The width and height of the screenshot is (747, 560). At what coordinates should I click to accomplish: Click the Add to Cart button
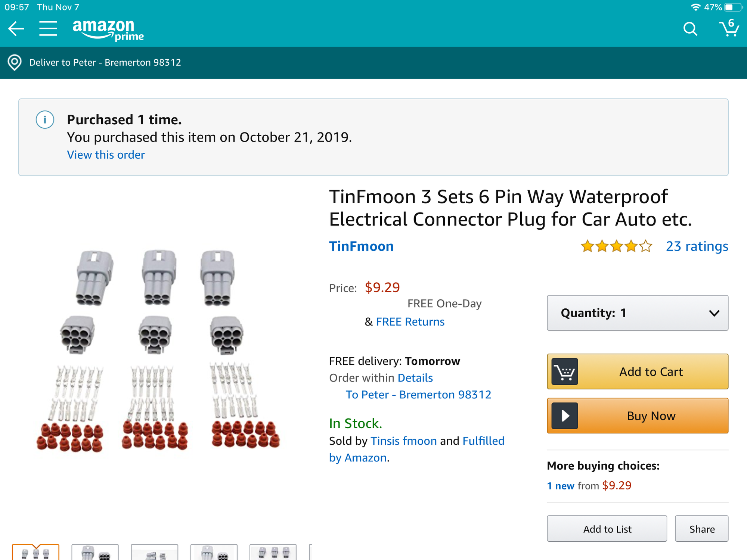point(637,371)
